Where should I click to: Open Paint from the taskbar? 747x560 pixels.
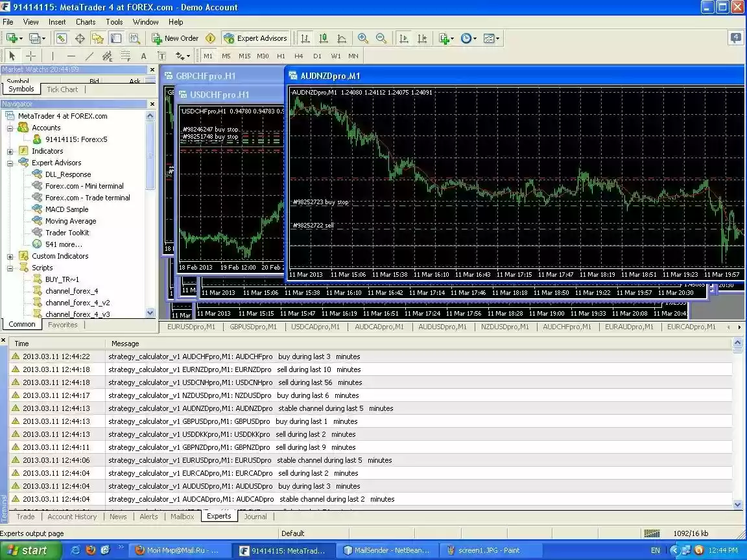(x=490, y=550)
